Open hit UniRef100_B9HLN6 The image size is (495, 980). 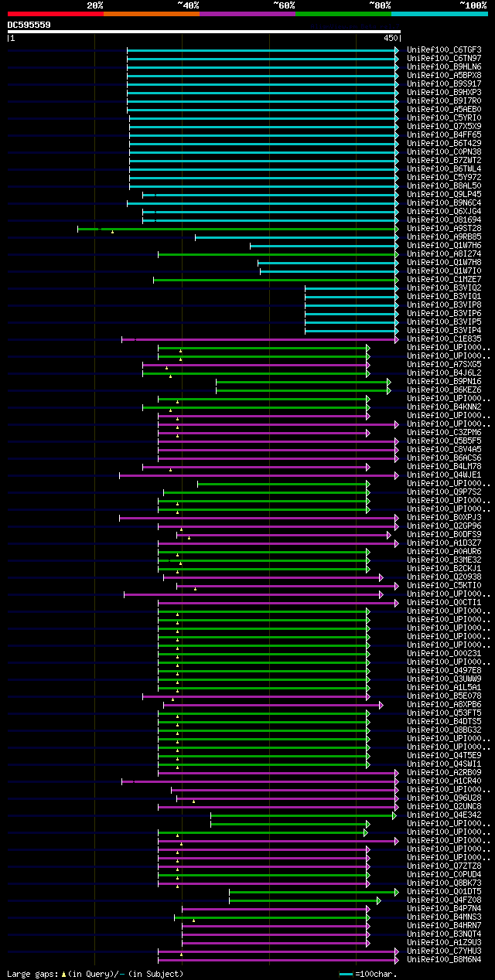click(x=444, y=67)
